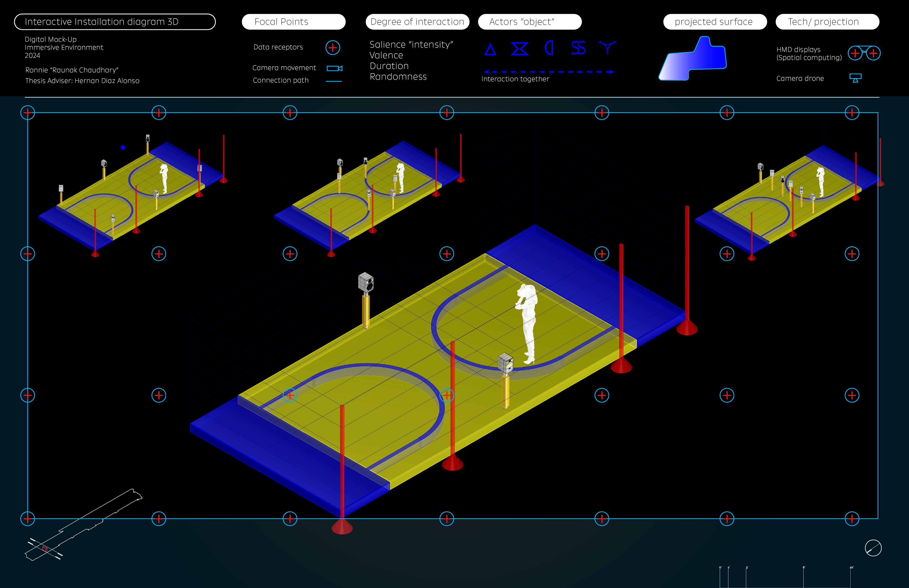Click the Camera drone legend icon
Image resolution: width=909 pixels, height=588 pixels.
[856, 78]
